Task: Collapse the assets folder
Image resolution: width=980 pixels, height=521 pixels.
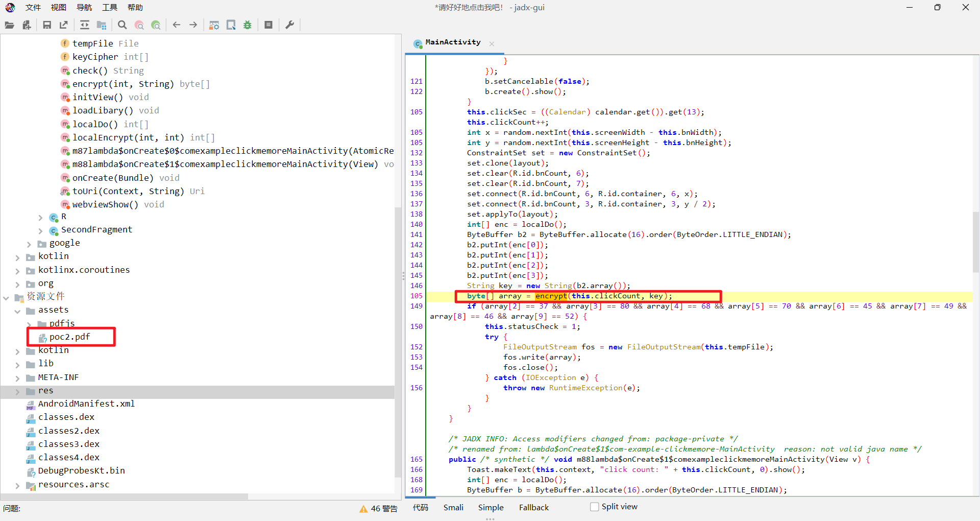Action: 17,311
